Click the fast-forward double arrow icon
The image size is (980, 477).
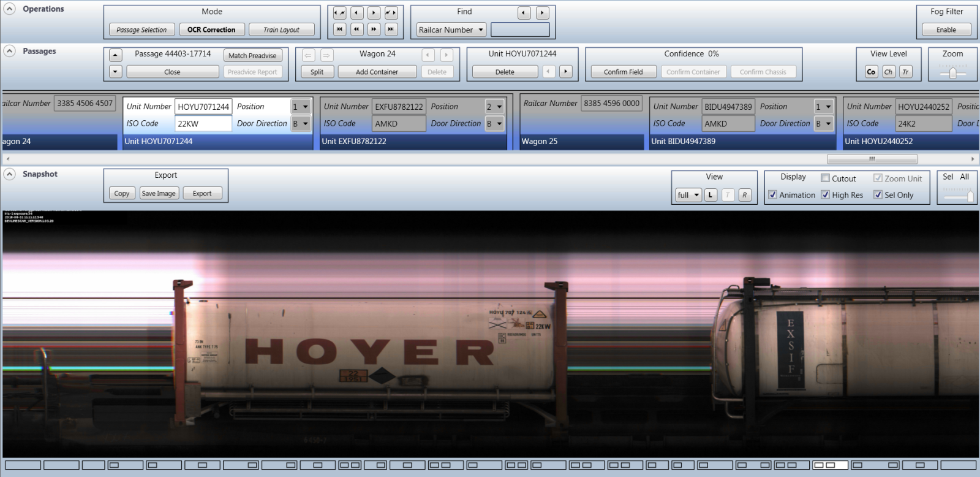[374, 29]
